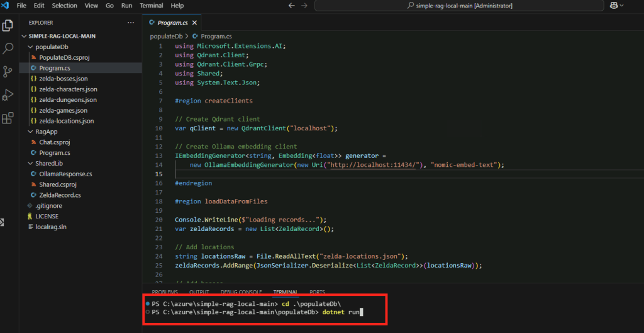The width and height of the screenshot is (644, 333).
Task: Click '#region createClients' on line 7
Action: click(x=214, y=101)
